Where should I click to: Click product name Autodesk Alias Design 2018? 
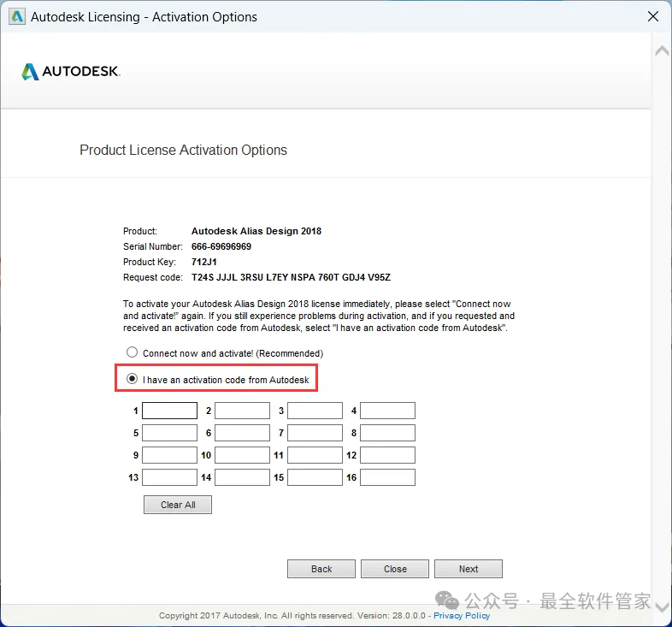coord(256,231)
